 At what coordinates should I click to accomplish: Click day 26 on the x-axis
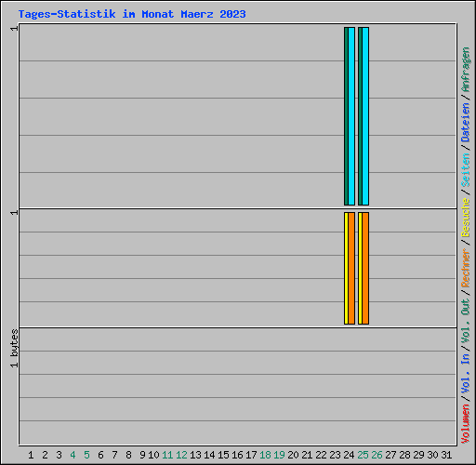377,455
